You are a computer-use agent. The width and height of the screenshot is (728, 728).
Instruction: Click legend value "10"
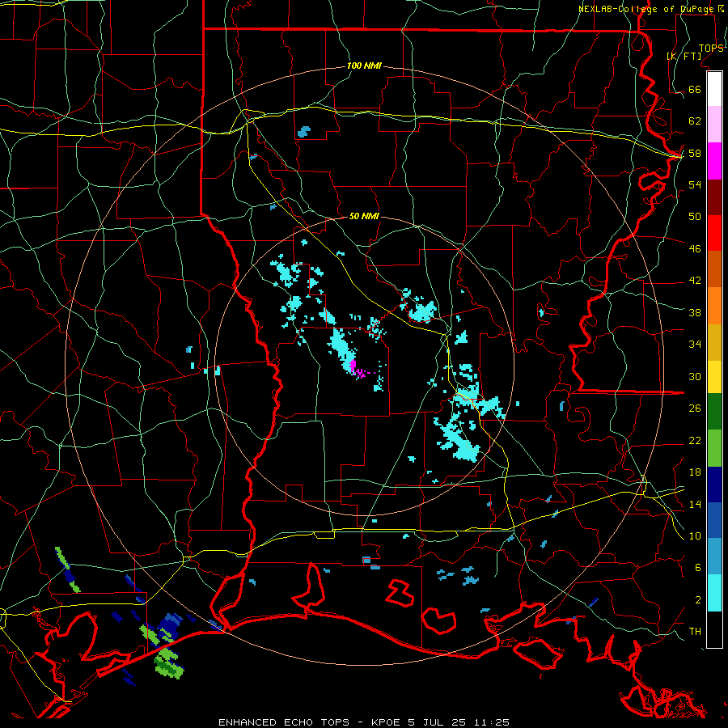[695, 536]
